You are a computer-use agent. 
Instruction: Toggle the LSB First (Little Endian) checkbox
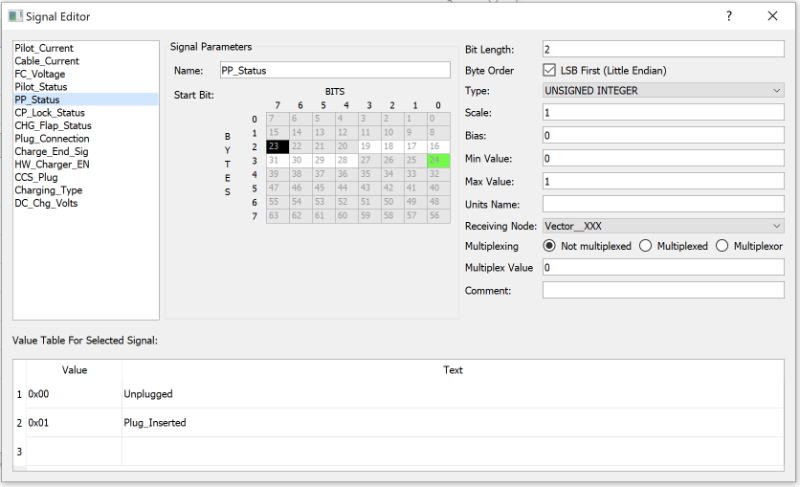coord(549,70)
